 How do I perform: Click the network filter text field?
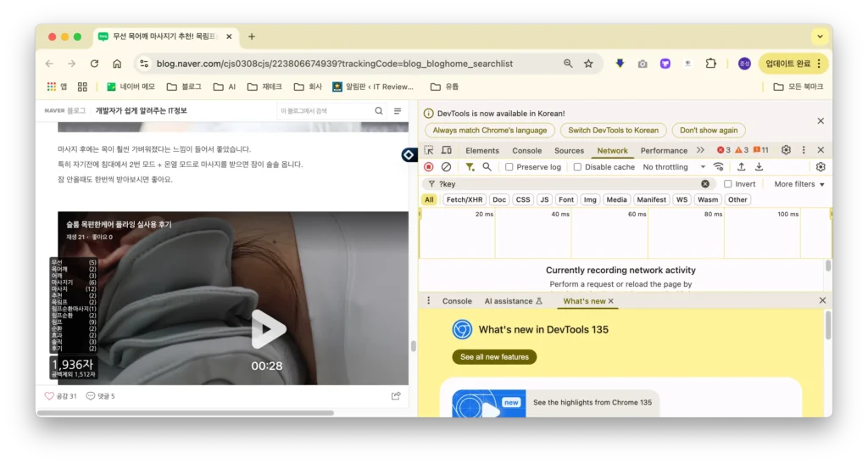tap(567, 184)
